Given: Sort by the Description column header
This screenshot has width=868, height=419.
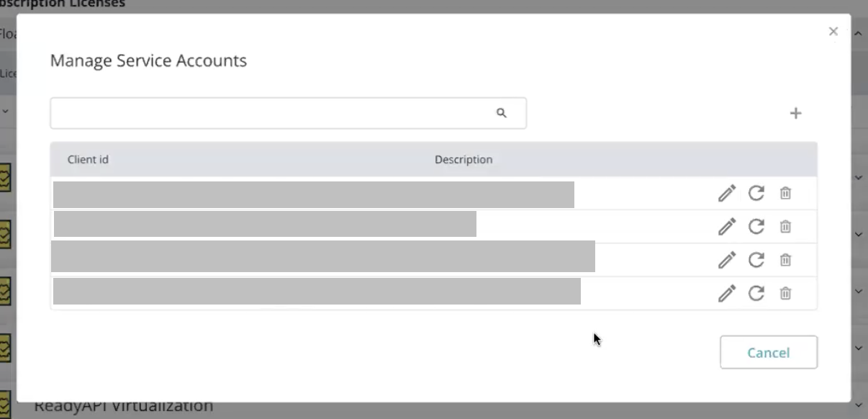Looking at the screenshot, I should (x=464, y=159).
